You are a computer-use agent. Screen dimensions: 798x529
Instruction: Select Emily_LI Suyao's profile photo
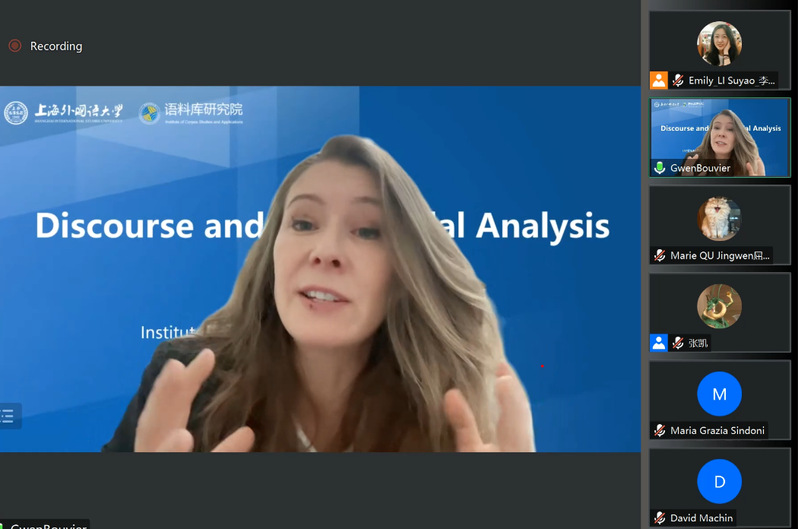[x=719, y=43]
